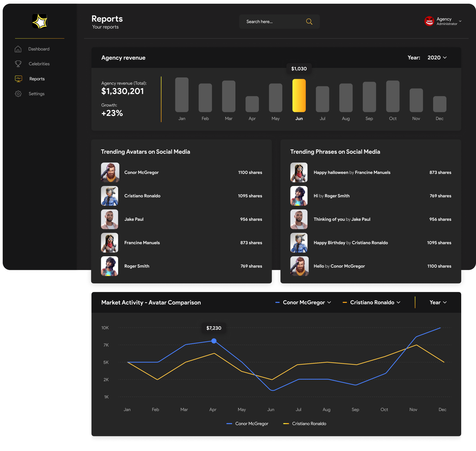Click the blue $7,230 data point on chart
The image size is (476, 451).
click(214, 341)
